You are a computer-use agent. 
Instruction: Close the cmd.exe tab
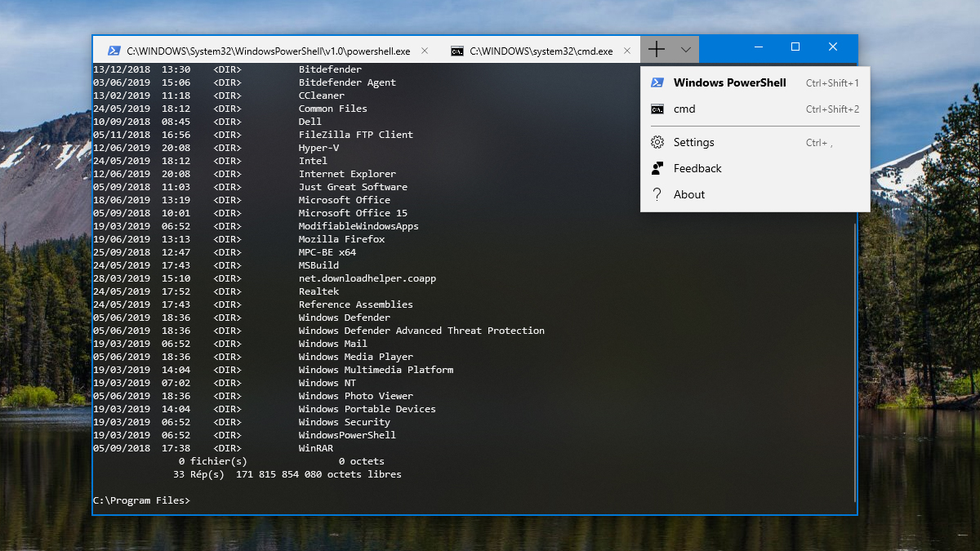(x=626, y=51)
